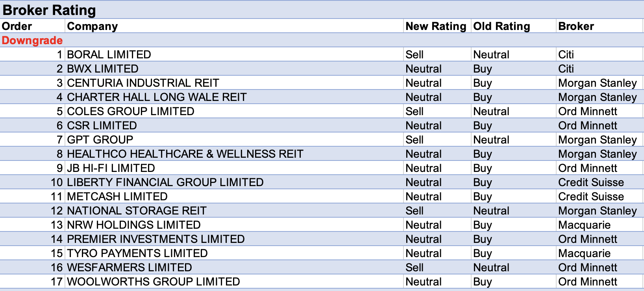Image resolution: width=644 pixels, height=291 pixels.
Task: Click Old Rating Neutral for WESFARMERS LIMITED
Action: click(491, 267)
